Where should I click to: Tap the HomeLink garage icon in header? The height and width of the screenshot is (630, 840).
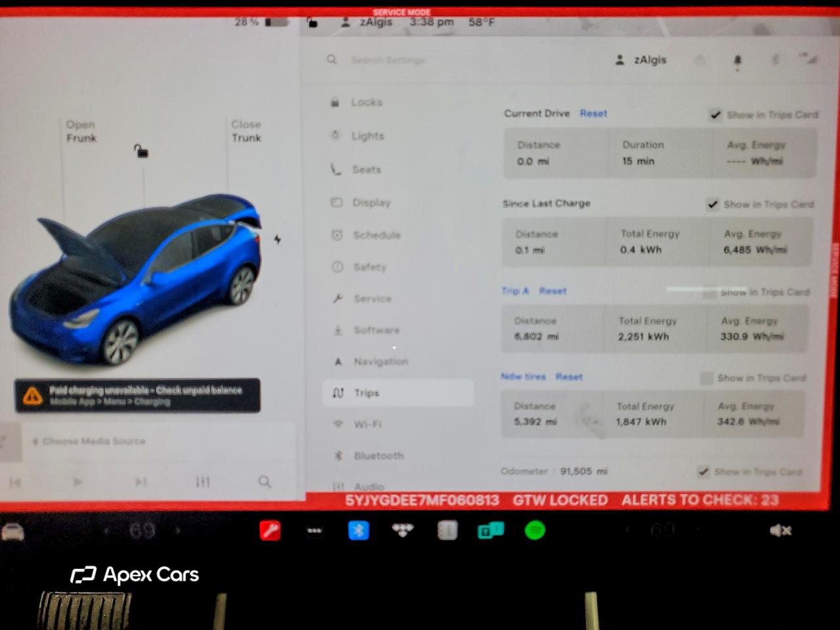point(700,60)
